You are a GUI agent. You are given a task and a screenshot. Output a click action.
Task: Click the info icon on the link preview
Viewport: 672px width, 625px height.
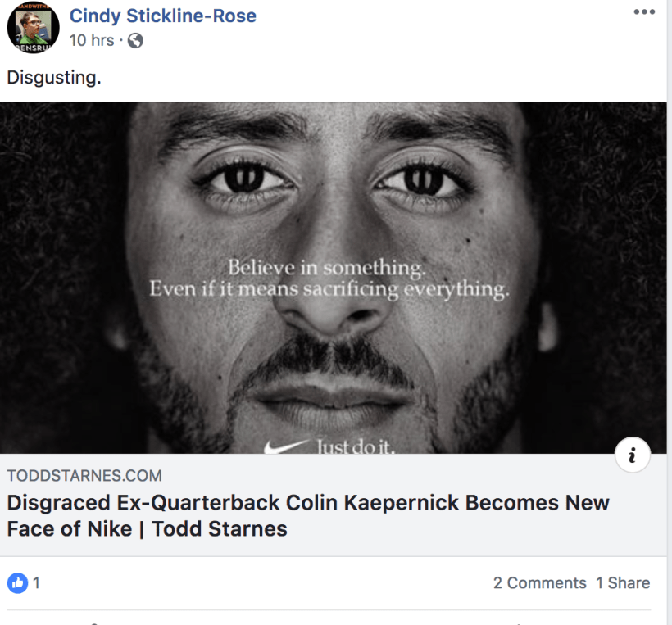pyautogui.click(x=632, y=455)
